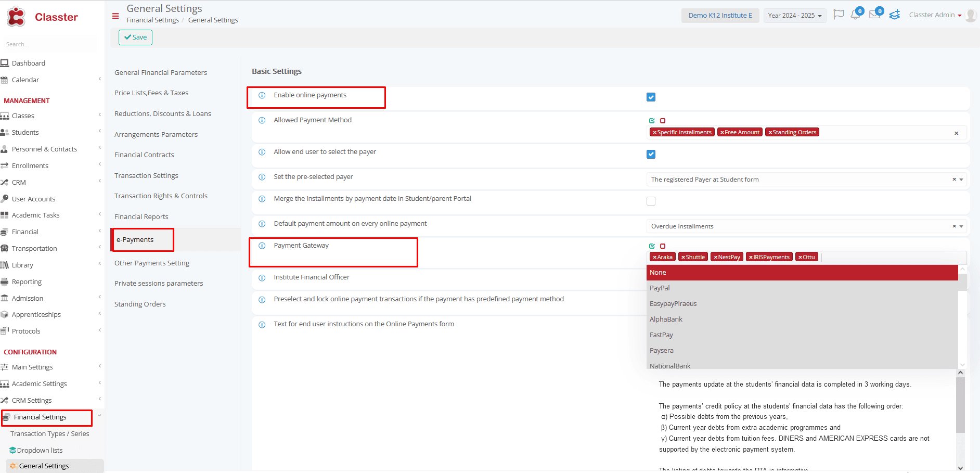Open the messages envelope icon
The image size is (980, 473).
(x=875, y=14)
